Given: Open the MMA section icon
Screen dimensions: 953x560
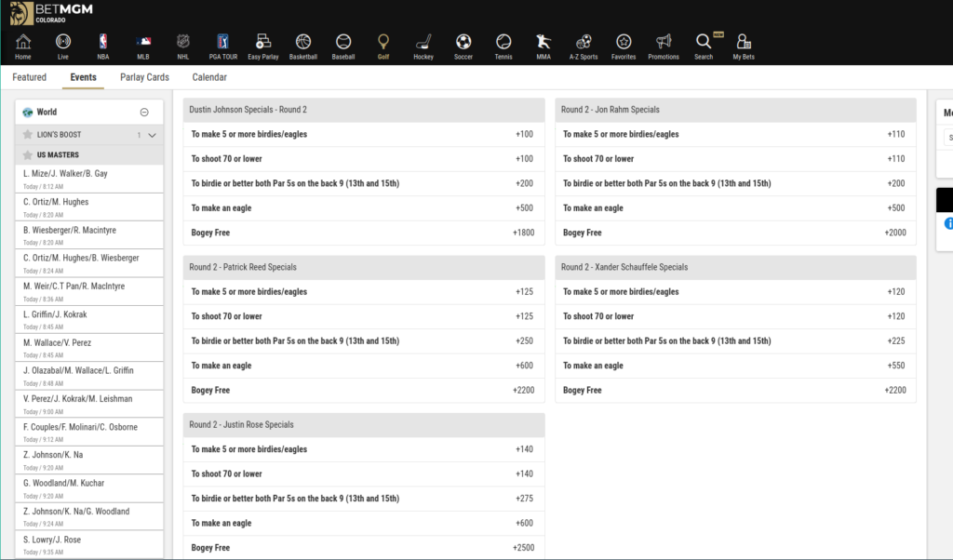Looking at the screenshot, I should pyautogui.click(x=544, y=42).
